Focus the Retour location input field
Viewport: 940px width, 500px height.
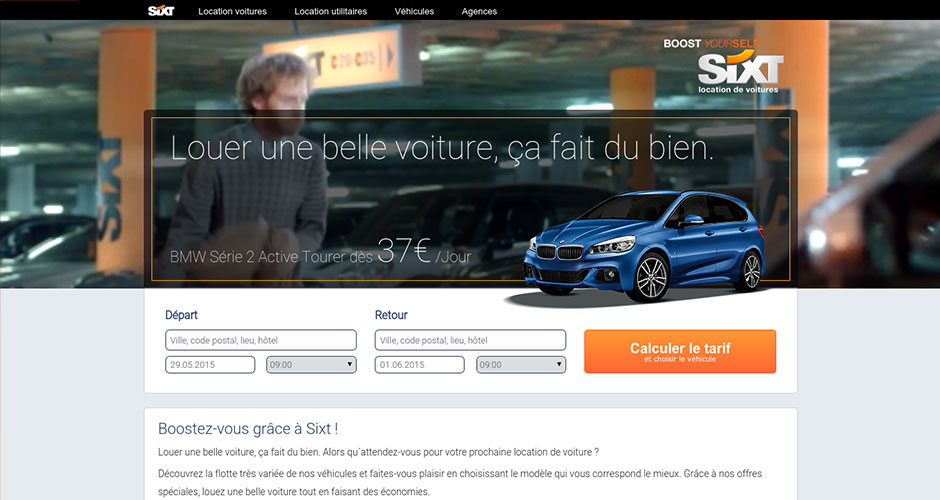tap(470, 340)
